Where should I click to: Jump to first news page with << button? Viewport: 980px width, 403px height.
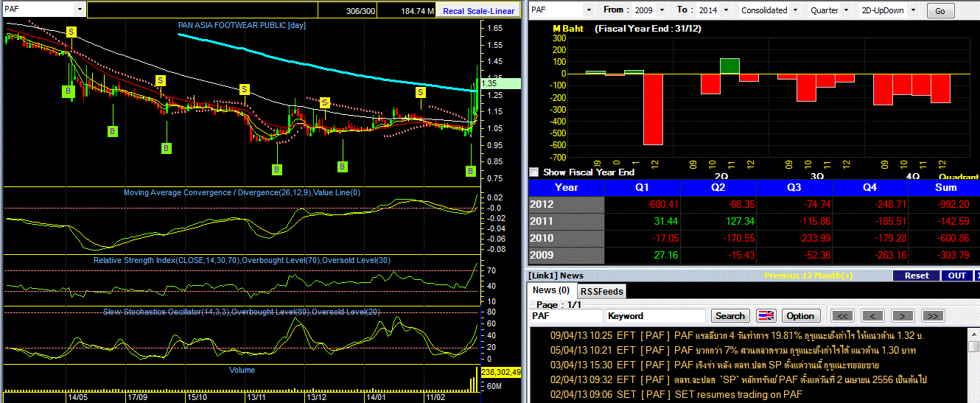(x=843, y=315)
